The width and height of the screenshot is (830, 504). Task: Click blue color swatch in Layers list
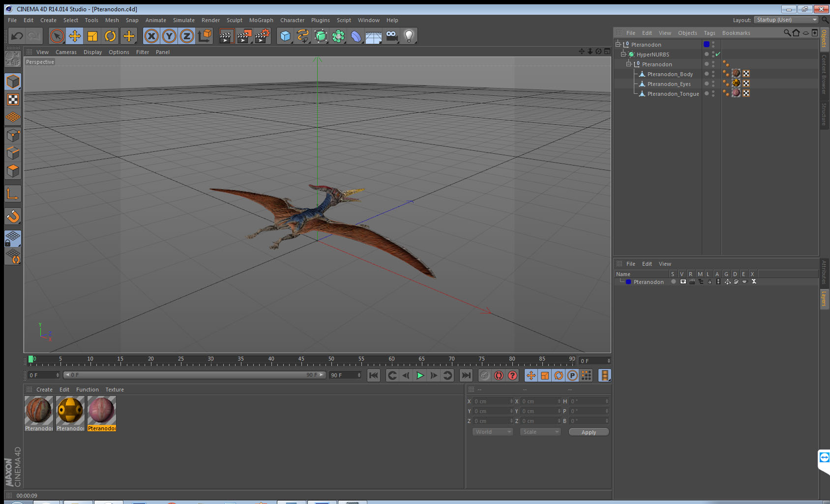(x=628, y=282)
